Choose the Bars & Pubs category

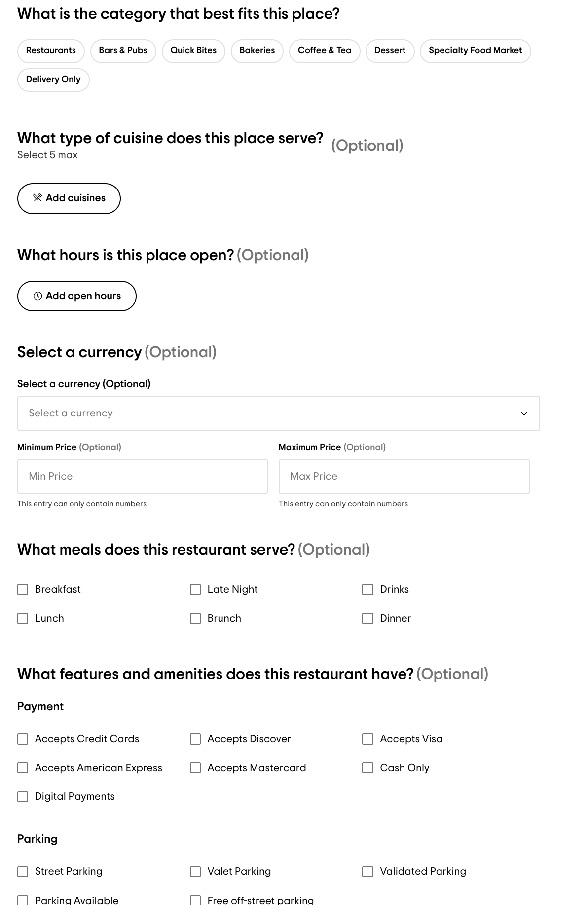click(123, 51)
